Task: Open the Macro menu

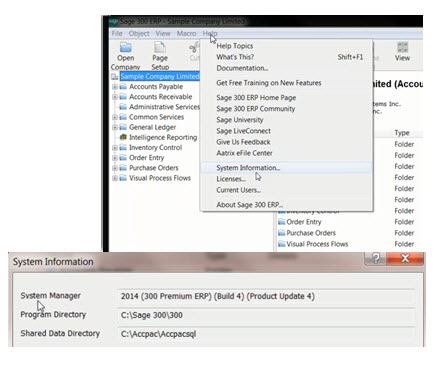Action: pos(186,33)
